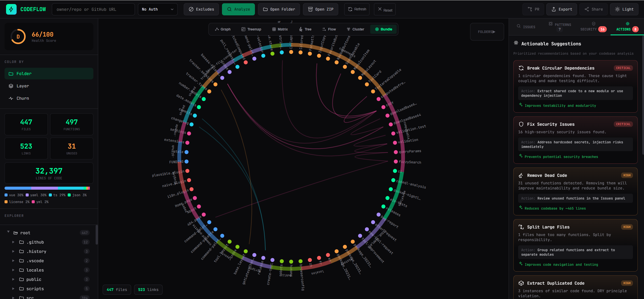This screenshot has height=299, width=644.
Task: Open the Cluster visualization
Action: [x=355, y=29]
